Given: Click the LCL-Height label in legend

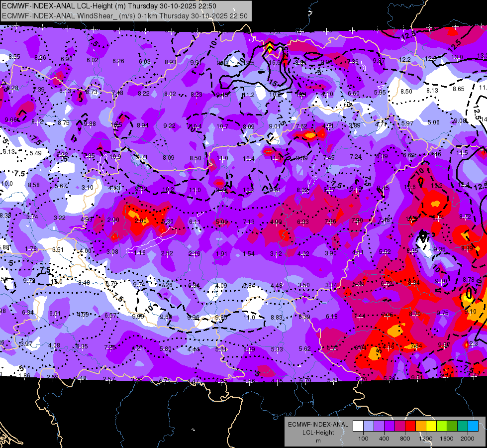Looking at the screenshot, I should pos(318,433).
